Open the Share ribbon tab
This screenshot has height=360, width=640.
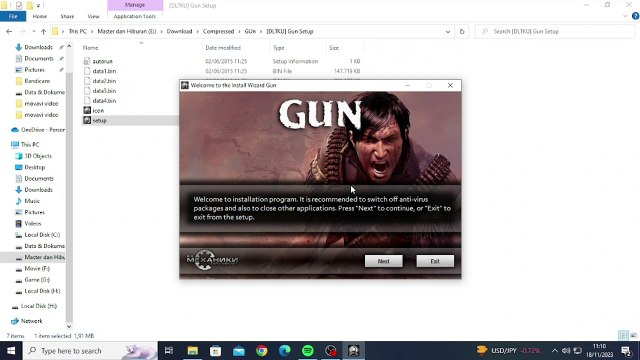click(67, 16)
